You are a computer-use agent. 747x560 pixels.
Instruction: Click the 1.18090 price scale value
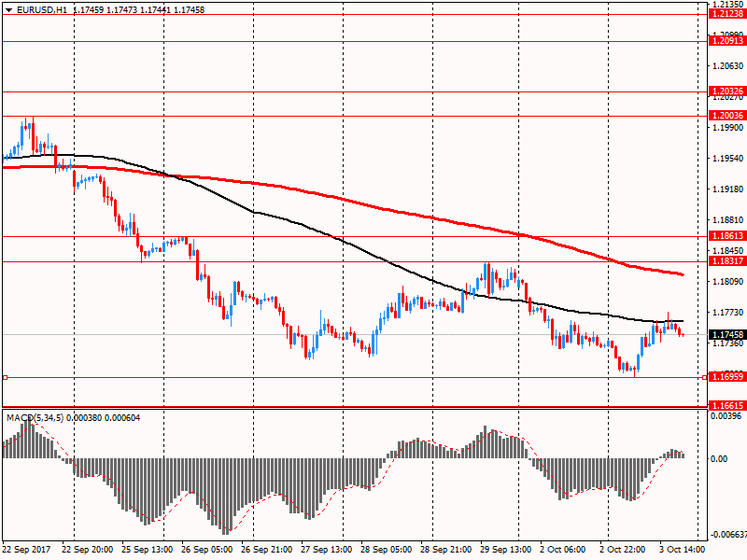728,282
